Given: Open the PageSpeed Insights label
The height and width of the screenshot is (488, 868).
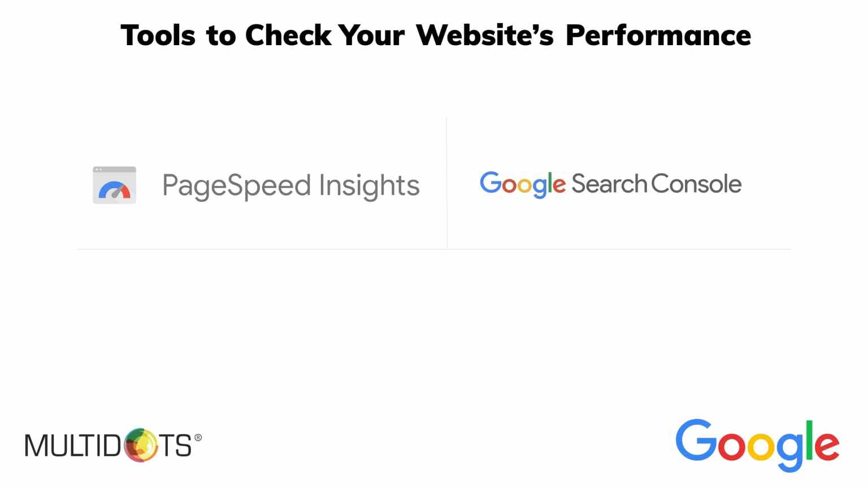Looking at the screenshot, I should tap(290, 186).
